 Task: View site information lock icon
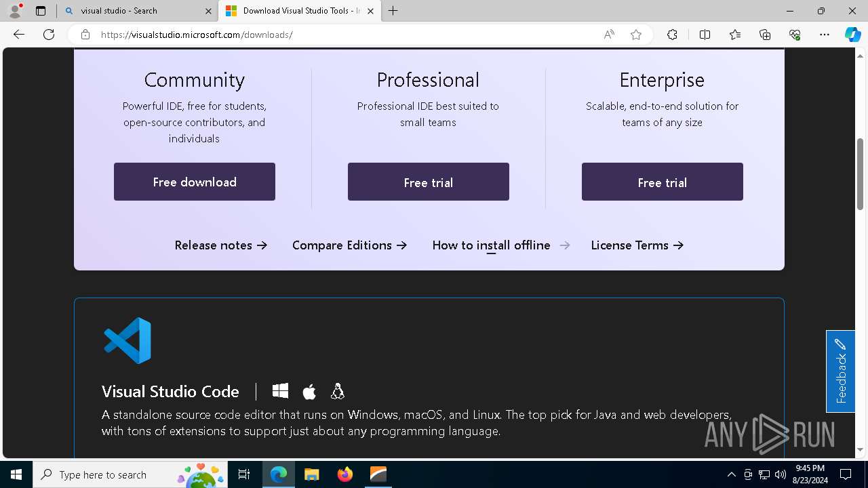(x=85, y=35)
